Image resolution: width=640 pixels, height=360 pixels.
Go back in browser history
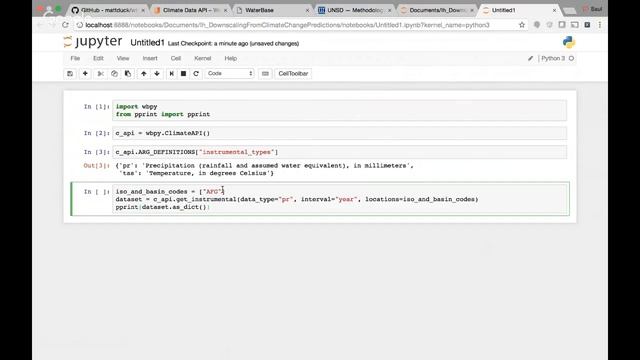pos(40,25)
